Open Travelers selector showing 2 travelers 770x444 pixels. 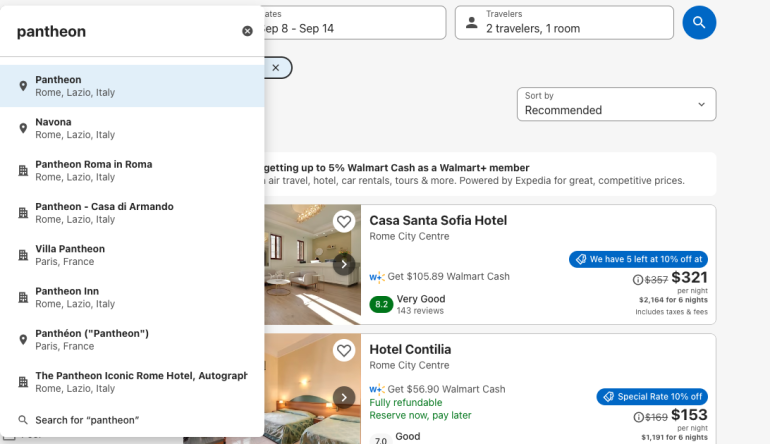tap(564, 22)
